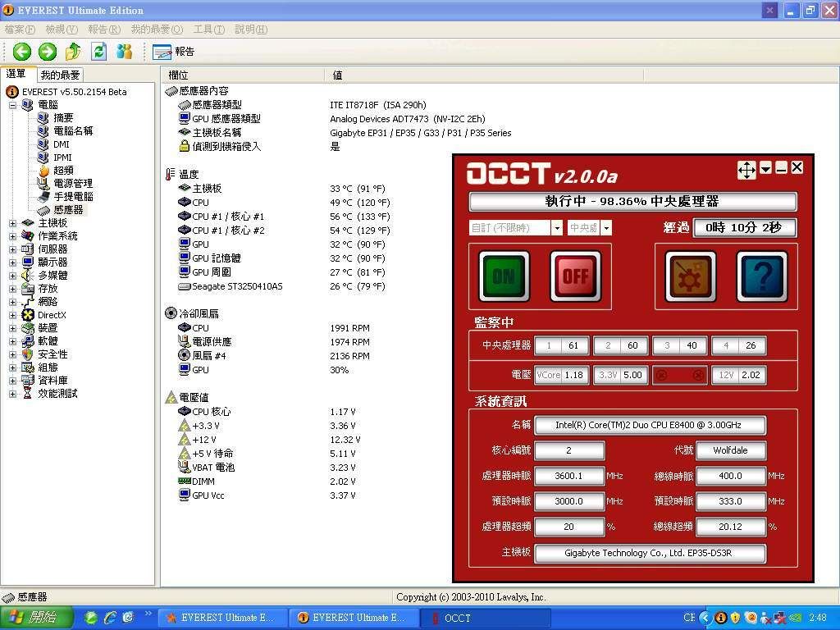Stop the test with OCCT OFF button
Viewport: 840px width, 630px height.
click(576, 276)
